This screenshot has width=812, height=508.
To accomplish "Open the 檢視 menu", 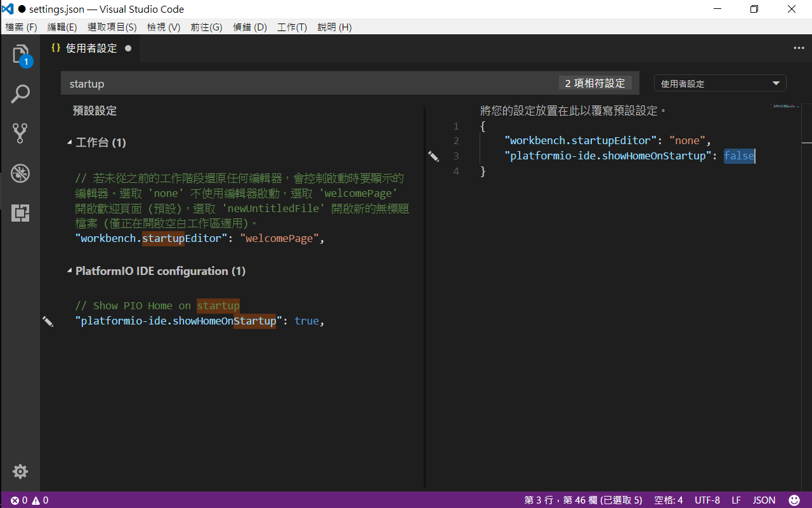I will tap(163, 27).
